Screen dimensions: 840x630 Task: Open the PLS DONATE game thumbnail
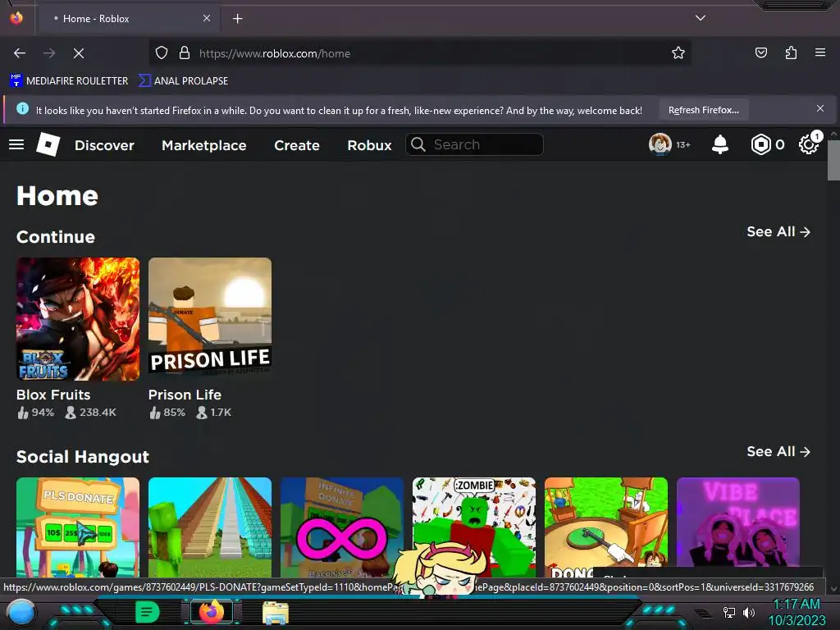(78, 527)
